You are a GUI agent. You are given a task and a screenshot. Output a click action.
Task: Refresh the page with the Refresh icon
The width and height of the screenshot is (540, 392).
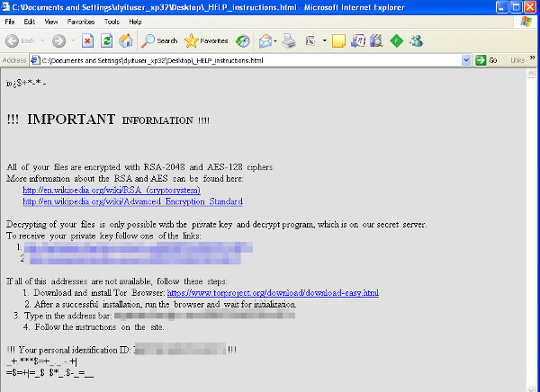(x=107, y=40)
